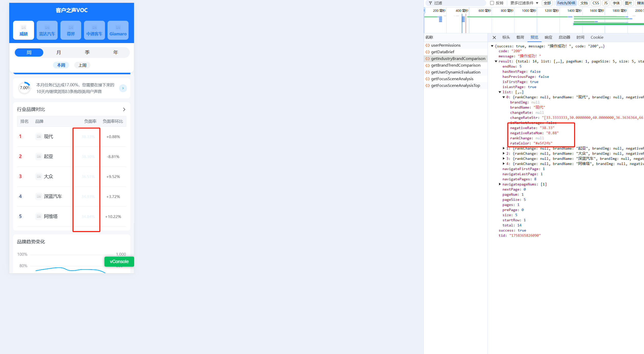Viewport: 644px width, 354px height.
Task: Open 行业品牌对比 details chevron
Action: (124, 109)
